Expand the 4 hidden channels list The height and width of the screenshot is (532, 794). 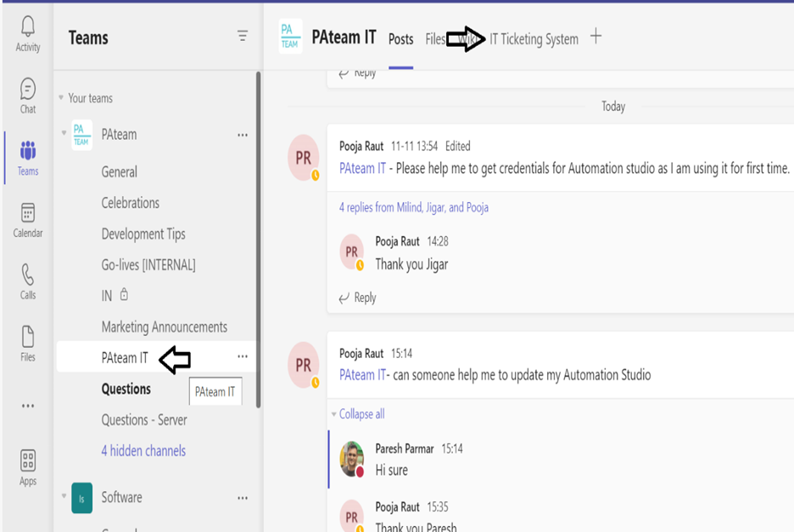(143, 451)
